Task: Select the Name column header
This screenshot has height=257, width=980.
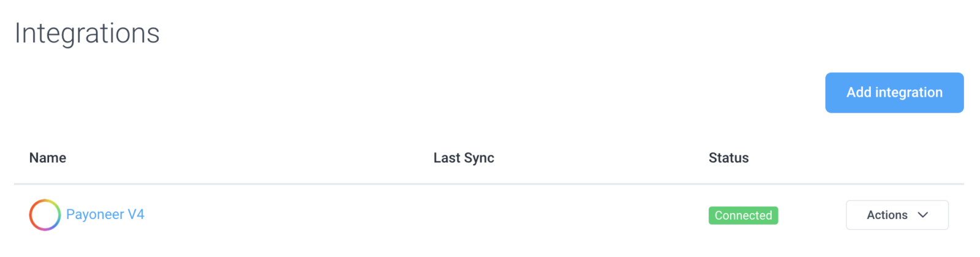Action: [x=48, y=158]
